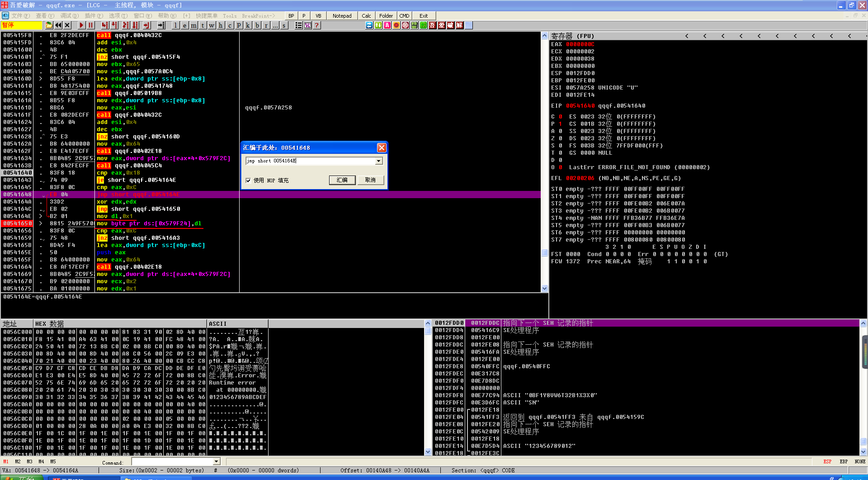Launch Calc from toolbar button
868x480 pixels.
(x=366, y=16)
